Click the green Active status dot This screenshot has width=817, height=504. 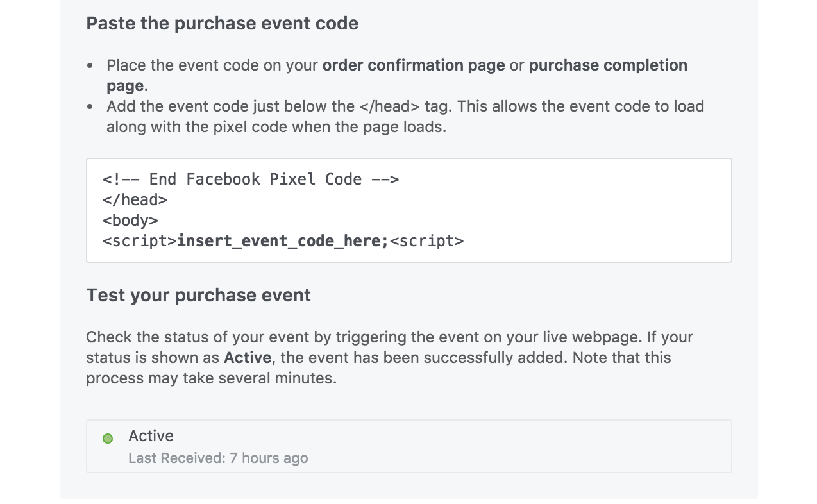(x=108, y=439)
